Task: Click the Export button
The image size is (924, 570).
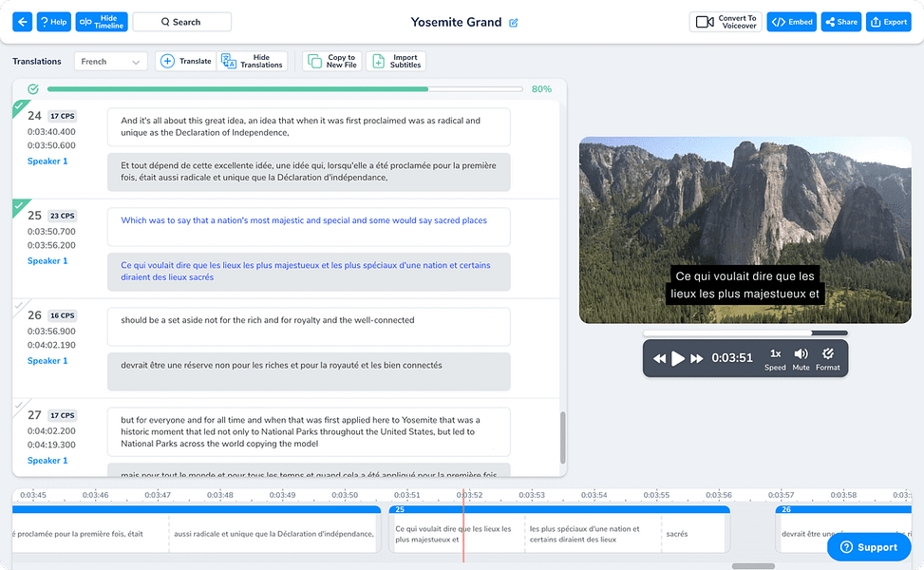Action: (889, 22)
